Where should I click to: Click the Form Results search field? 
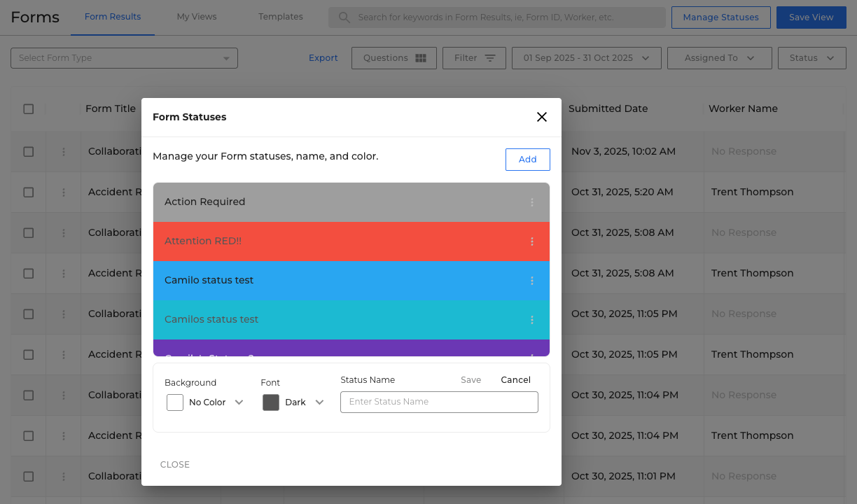[497, 17]
